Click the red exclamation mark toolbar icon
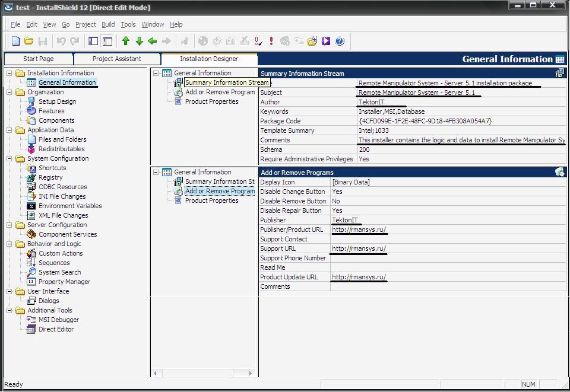 (x=271, y=41)
